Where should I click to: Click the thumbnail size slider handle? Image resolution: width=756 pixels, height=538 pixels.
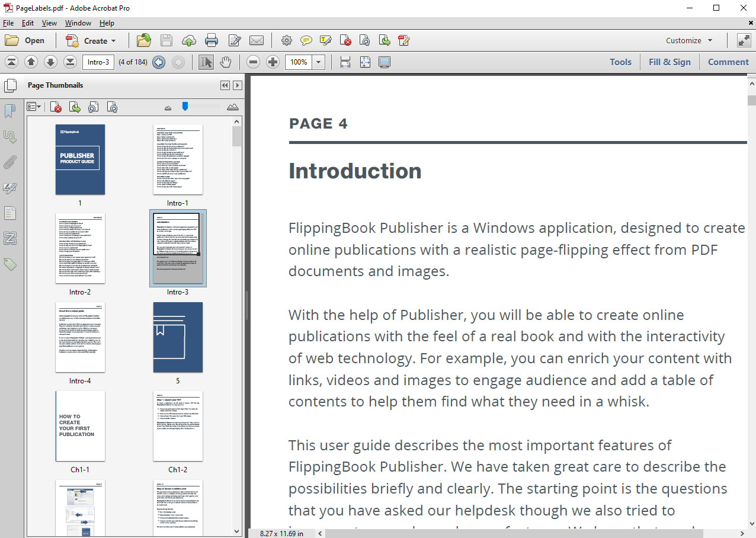click(x=185, y=106)
